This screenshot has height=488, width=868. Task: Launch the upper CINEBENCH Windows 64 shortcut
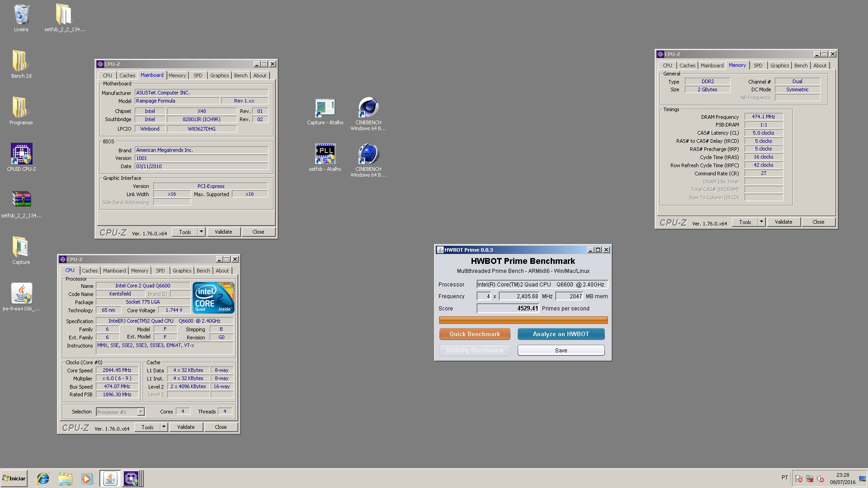click(x=368, y=114)
